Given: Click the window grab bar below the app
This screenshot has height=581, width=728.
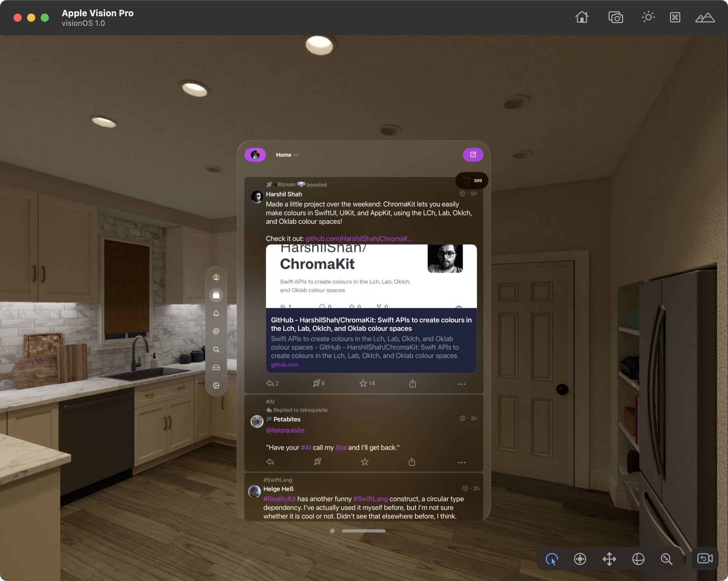Looking at the screenshot, I should [363, 531].
